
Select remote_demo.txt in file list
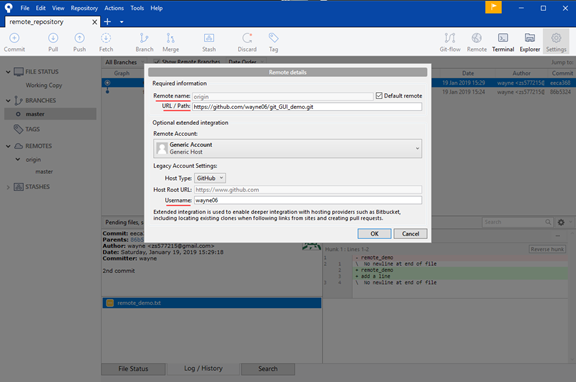tap(212, 303)
